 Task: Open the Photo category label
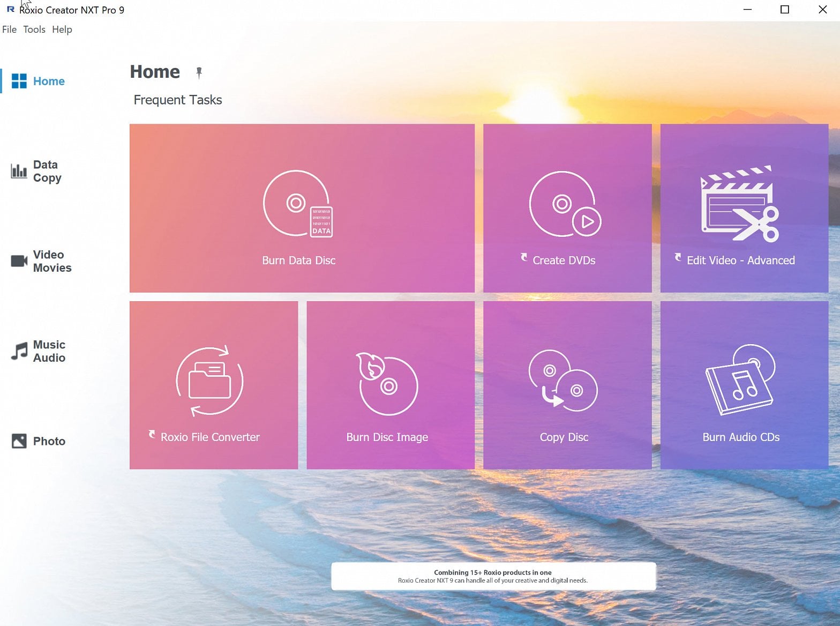coord(49,441)
